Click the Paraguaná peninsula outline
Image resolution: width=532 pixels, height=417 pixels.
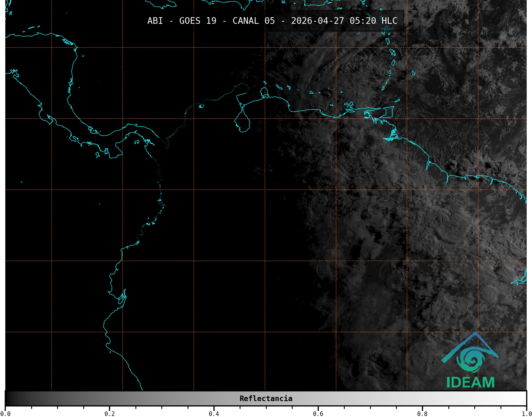point(264,92)
